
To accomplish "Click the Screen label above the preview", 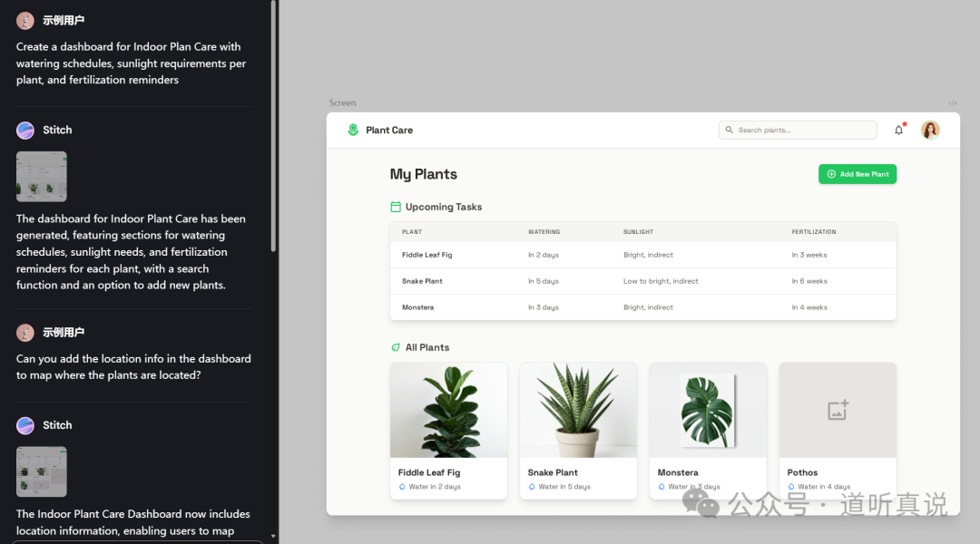I will 342,103.
